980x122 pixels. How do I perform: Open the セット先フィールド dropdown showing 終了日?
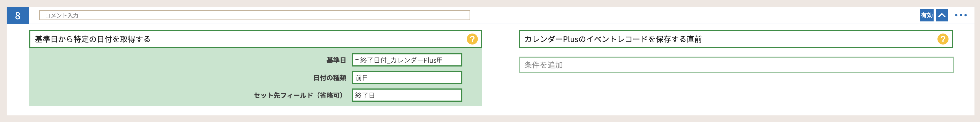[x=407, y=95]
